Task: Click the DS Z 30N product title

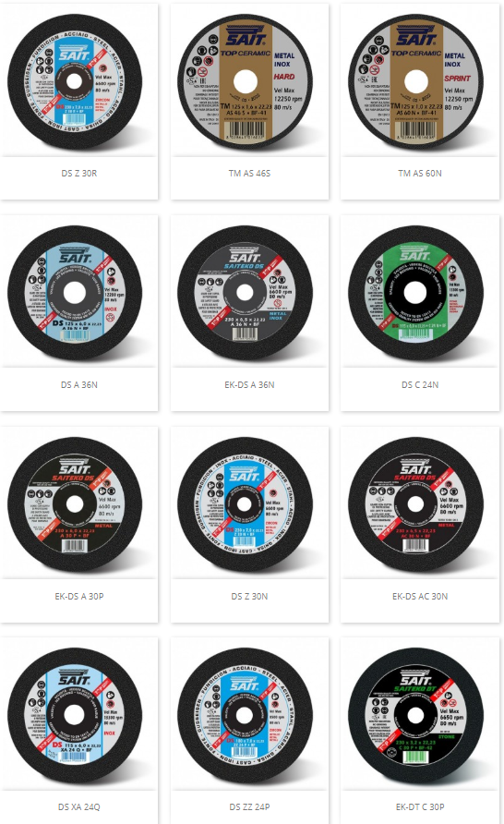Action: pos(249,596)
